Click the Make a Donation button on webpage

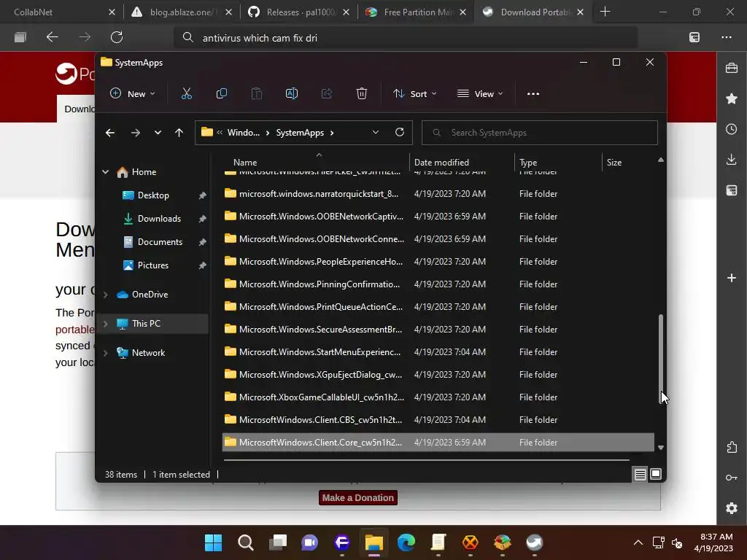click(357, 497)
